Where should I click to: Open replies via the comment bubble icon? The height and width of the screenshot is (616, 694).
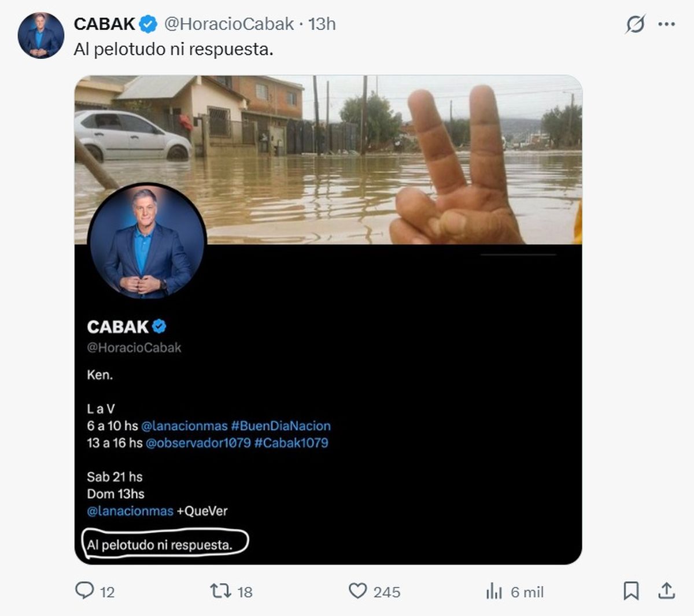[x=85, y=591]
